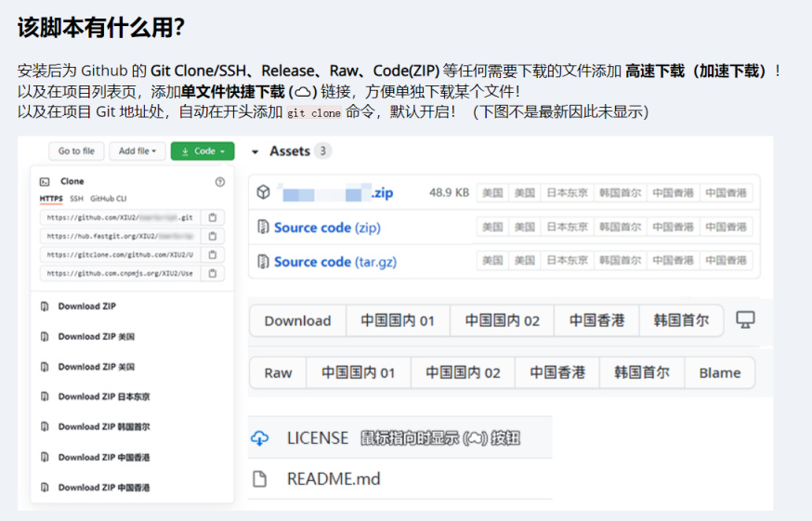Open the Source code (tar.gz) link
Image resolution: width=812 pixels, height=521 pixels.
335,262
